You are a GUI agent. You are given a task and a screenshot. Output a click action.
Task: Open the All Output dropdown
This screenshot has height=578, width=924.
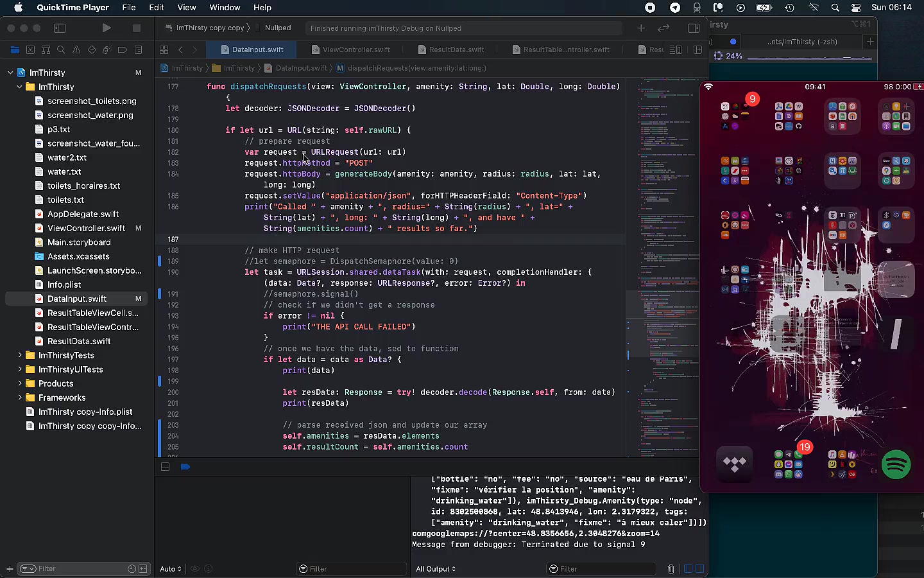pyautogui.click(x=436, y=569)
